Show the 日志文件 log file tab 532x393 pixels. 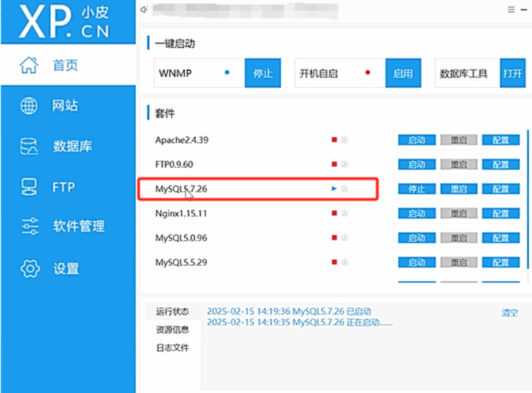click(172, 348)
